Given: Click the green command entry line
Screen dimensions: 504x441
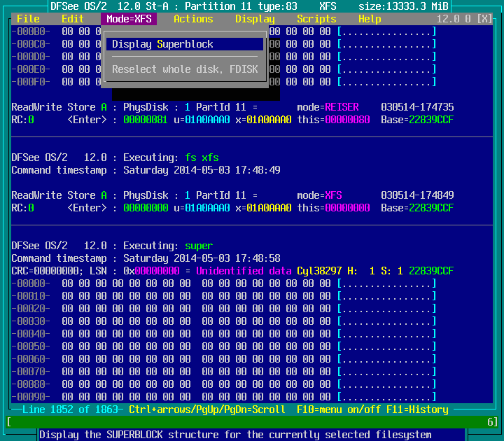Looking at the screenshot, I should (x=252, y=421).
